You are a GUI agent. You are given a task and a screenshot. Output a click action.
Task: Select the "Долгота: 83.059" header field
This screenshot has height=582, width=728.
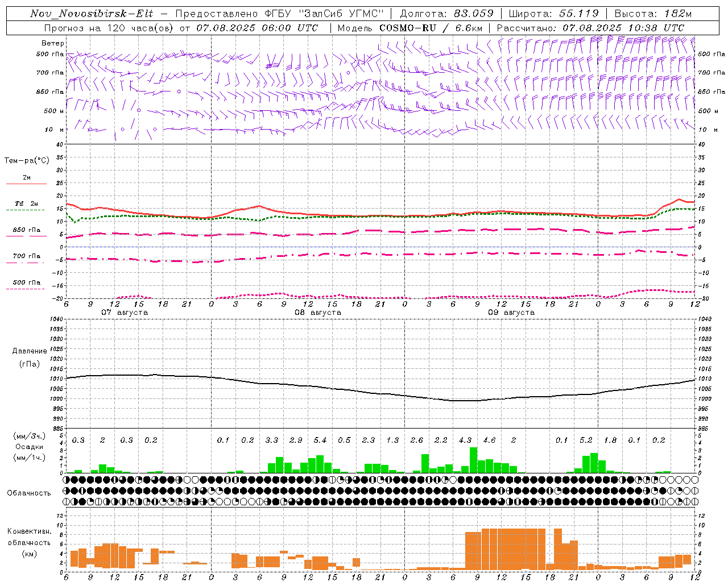point(446,14)
